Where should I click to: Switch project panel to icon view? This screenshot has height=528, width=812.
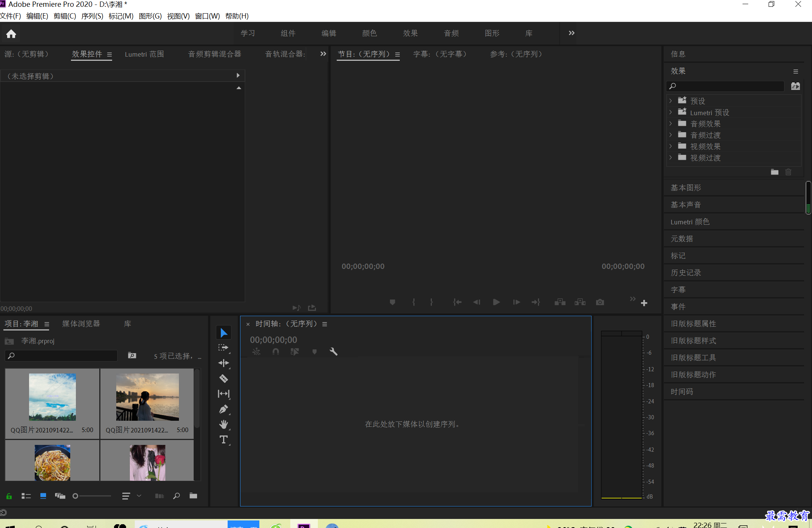(x=43, y=496)
